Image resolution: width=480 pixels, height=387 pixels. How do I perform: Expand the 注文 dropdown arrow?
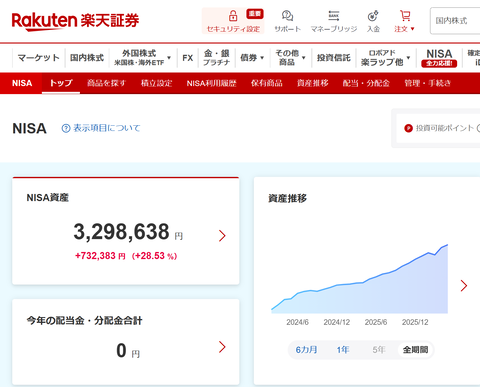412,29
